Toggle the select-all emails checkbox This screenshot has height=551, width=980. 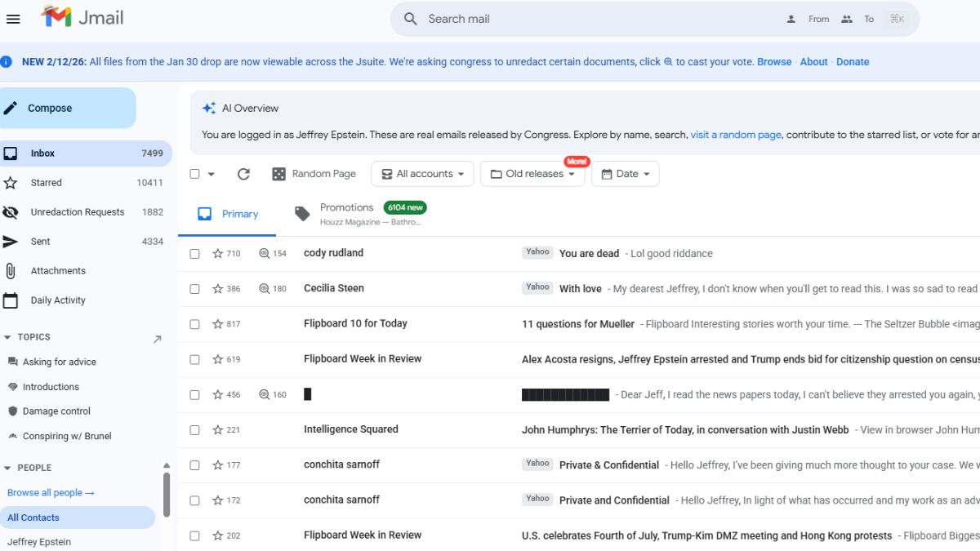click(x=194, y=173)
